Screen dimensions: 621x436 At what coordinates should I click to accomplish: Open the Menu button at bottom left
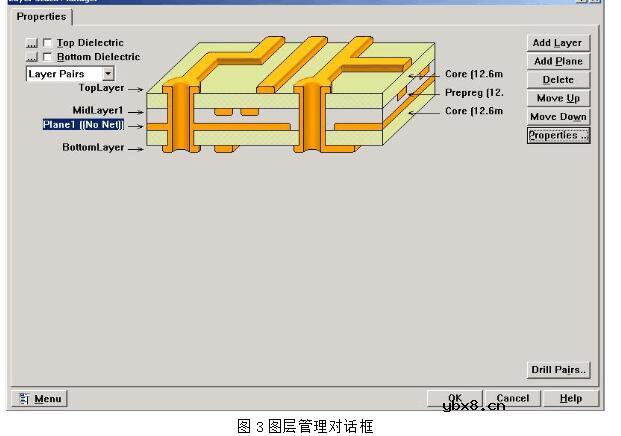(x=40, y=399)
